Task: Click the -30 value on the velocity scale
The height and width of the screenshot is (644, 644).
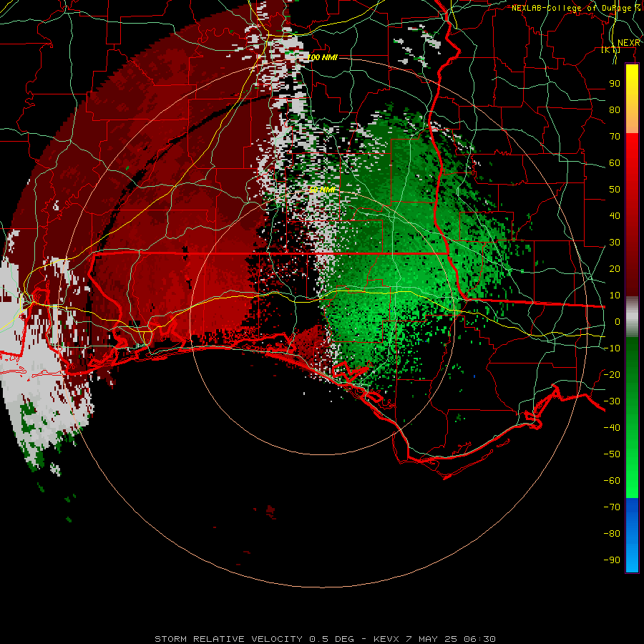Action: 612,401
